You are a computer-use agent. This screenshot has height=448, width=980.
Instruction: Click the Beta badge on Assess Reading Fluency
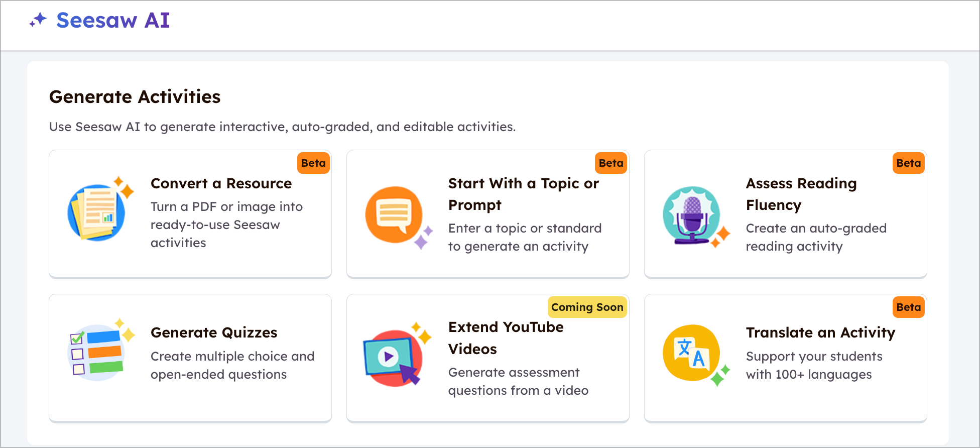(908, 163)
